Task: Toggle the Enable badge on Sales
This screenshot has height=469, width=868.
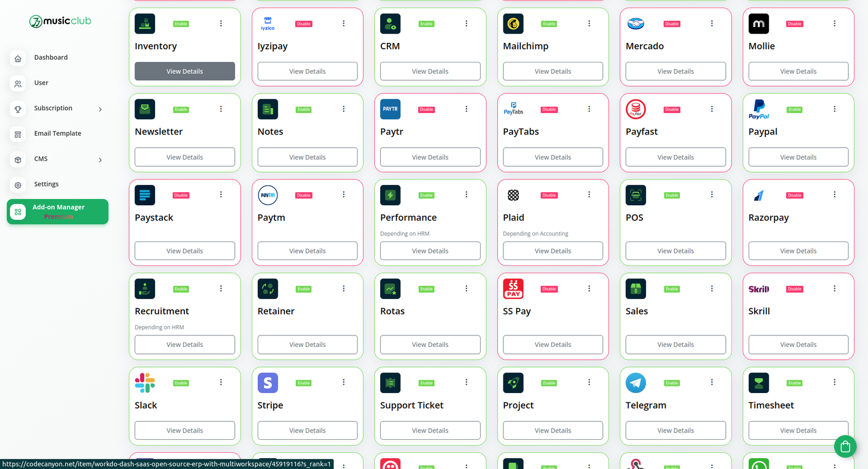Action: (x=672, y=289)
